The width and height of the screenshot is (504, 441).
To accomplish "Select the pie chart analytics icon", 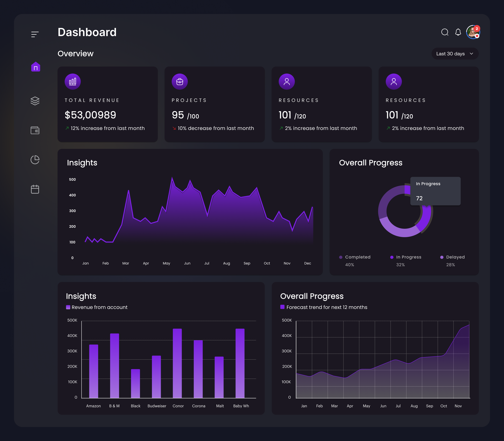I will point(35,160).
